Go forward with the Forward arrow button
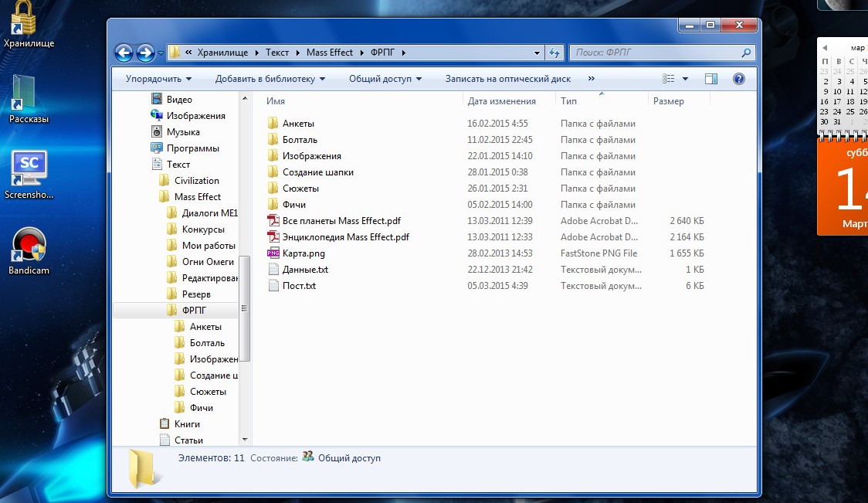868x503 pixels. [146, 53]
